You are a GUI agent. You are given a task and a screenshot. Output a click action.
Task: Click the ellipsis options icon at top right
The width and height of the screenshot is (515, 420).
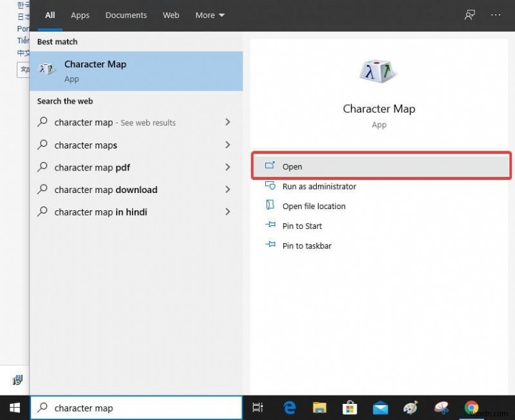[496, 14]
